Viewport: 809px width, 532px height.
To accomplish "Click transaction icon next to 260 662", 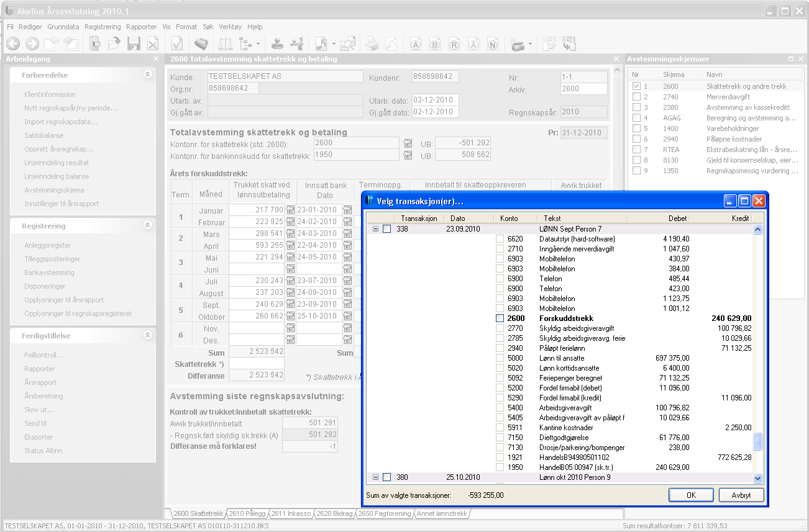I will pyautogui.click(x=290, y=316).
